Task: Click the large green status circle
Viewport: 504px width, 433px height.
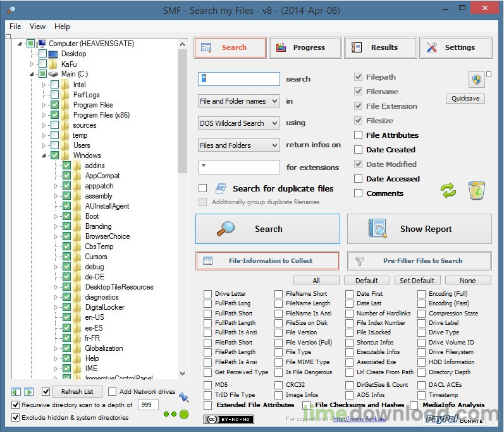Action: click(184, 414)
